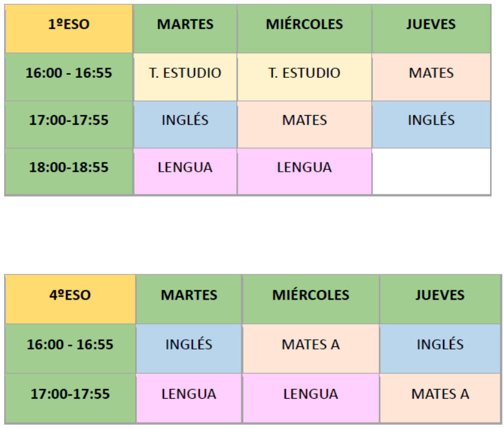Viewport: 504px width, 428px height.
Task: Select JUEVES header in the 4ºESO table
Action: [439, 295]
